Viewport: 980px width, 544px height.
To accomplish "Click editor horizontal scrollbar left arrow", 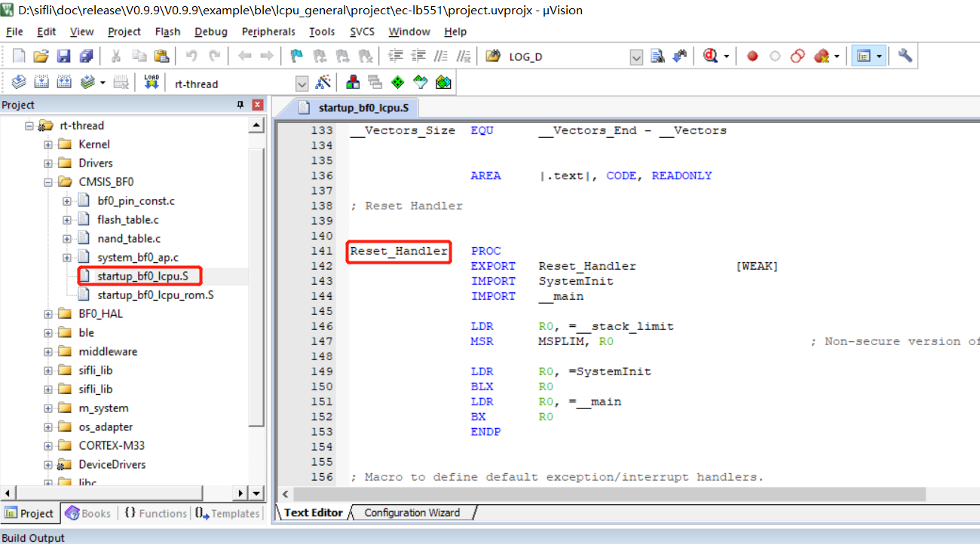I will click(x=286, y=494).
